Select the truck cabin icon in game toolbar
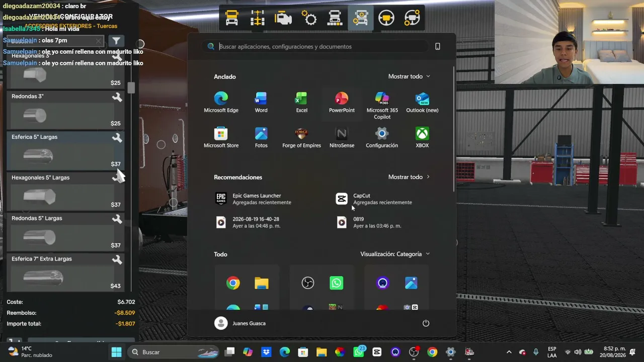This screenshot has height=362, width=644. [232, 18]
